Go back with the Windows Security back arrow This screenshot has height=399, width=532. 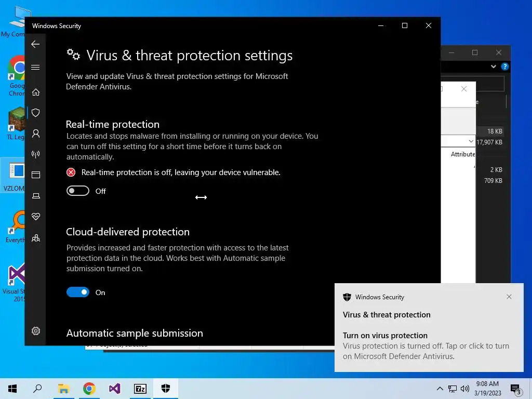pos(35,44)
